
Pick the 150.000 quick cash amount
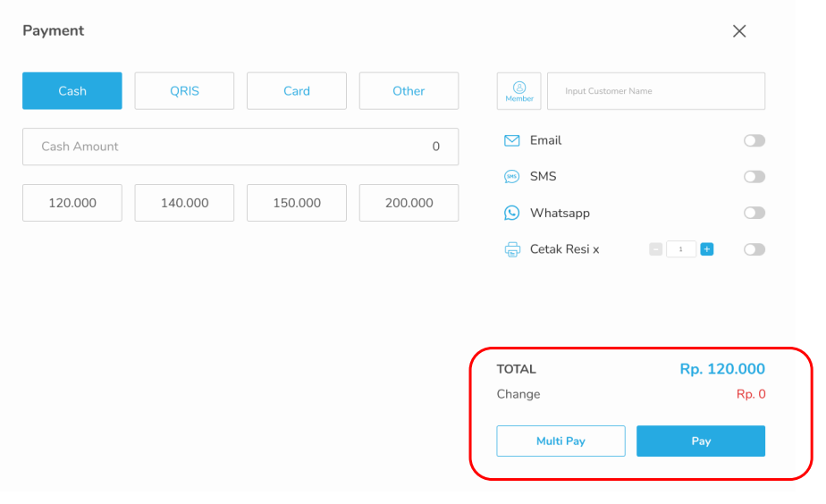tap(297, 203)
